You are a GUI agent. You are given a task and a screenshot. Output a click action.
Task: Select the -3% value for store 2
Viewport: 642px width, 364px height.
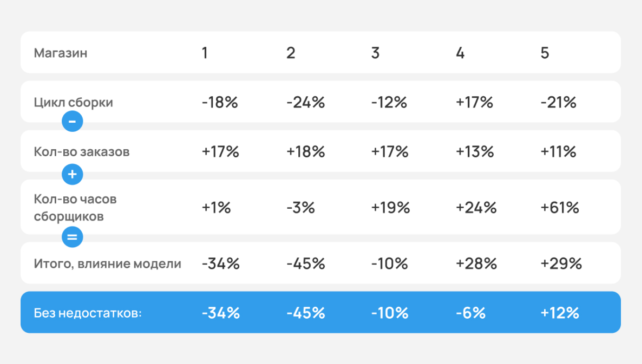point(300,208)
